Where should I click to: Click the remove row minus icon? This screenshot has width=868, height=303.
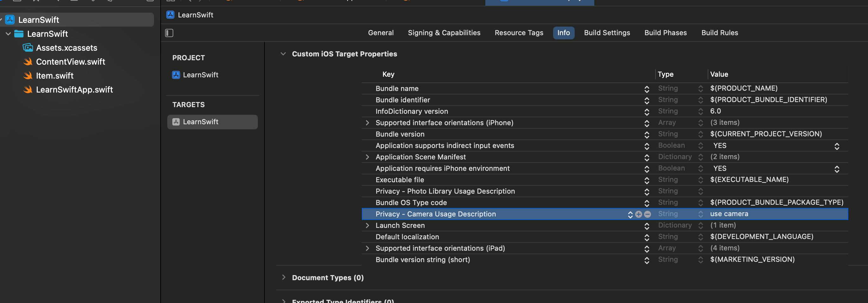[x=647, y=214]
